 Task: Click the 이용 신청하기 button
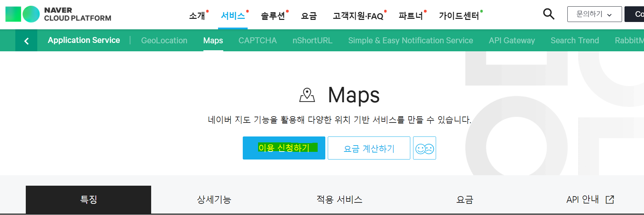pos(284,148)
